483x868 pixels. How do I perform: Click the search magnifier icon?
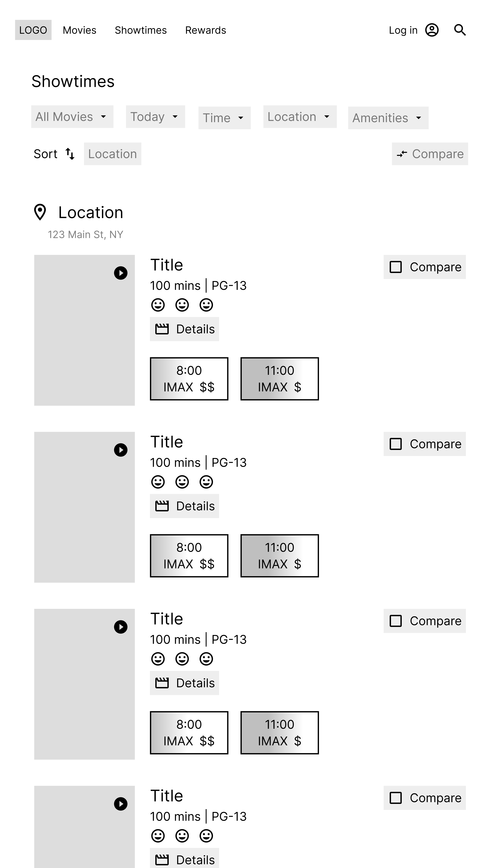coord(460,30)
